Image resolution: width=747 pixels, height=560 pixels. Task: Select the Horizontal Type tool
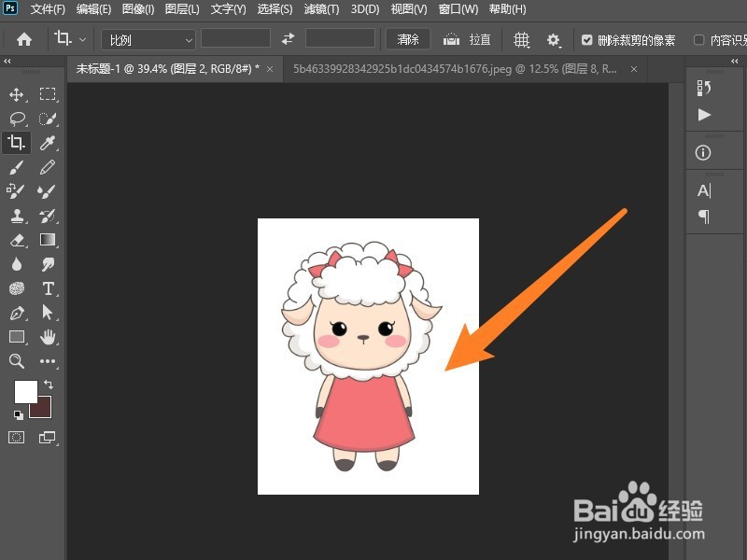[48, 288]
